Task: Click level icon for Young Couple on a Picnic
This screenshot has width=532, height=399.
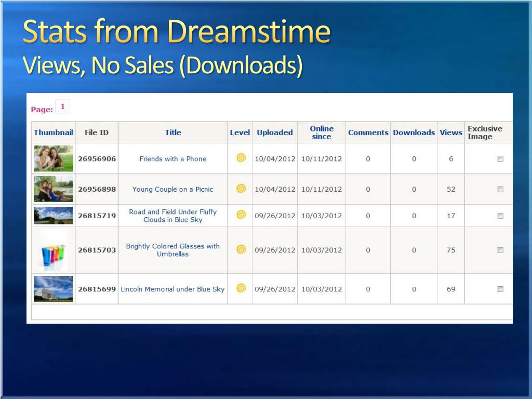Action: (241, 188)
